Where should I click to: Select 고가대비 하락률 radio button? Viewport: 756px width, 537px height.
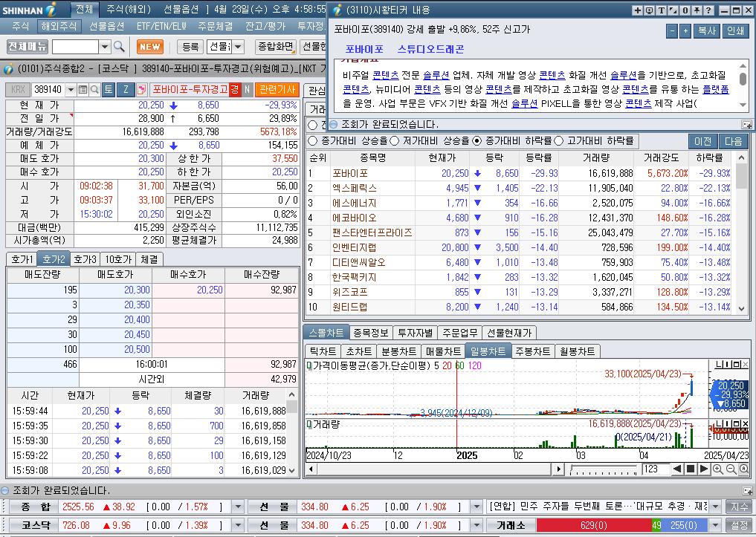click(x=559, y=140)
